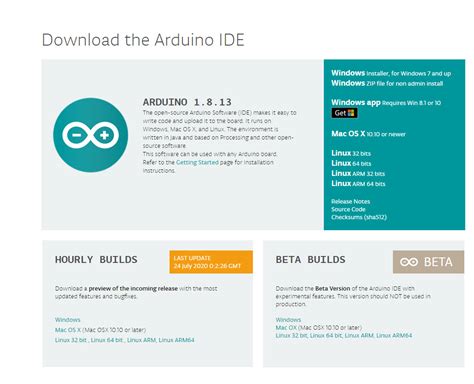474x384 pixels.
Task: Download Mac OS X 10.10 or newer
Action: click(x=368, y=134)
